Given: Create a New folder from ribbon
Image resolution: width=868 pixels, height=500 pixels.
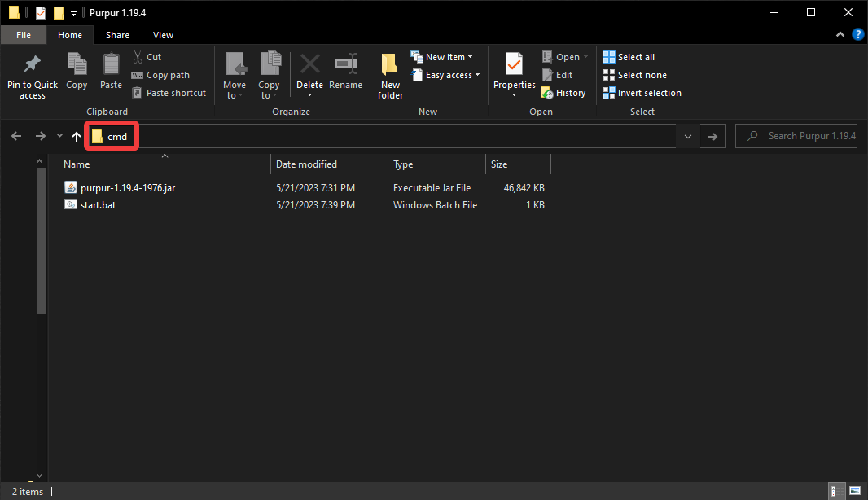Looking at the screenshot, I should pyautogui.click(x=390, y=75).
